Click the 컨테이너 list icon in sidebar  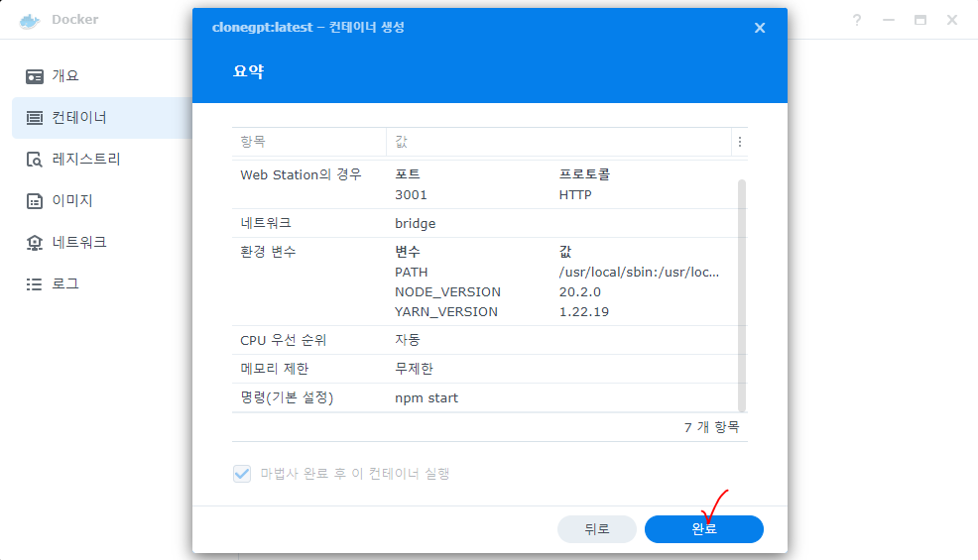tap(35, 118)
